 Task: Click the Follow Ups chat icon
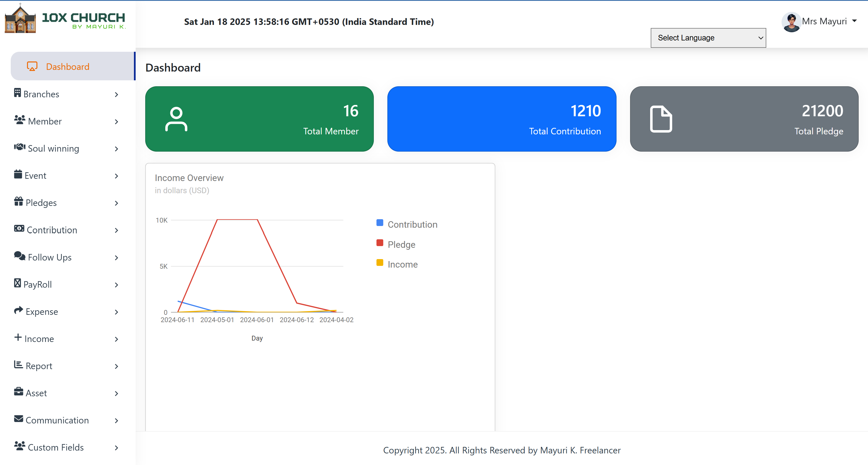point(19,256)
